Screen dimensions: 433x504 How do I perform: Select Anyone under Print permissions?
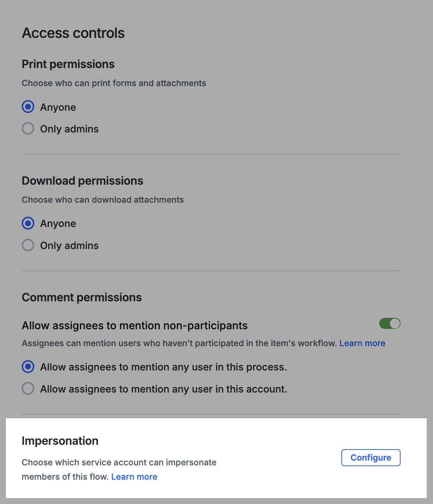[28, 107]
